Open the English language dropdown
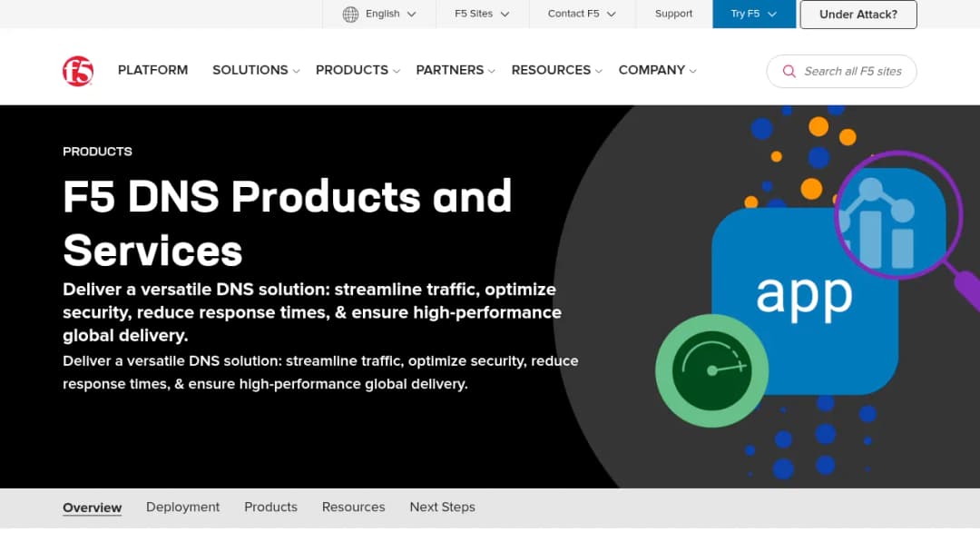Screen dimensions: 980x552 378,14
